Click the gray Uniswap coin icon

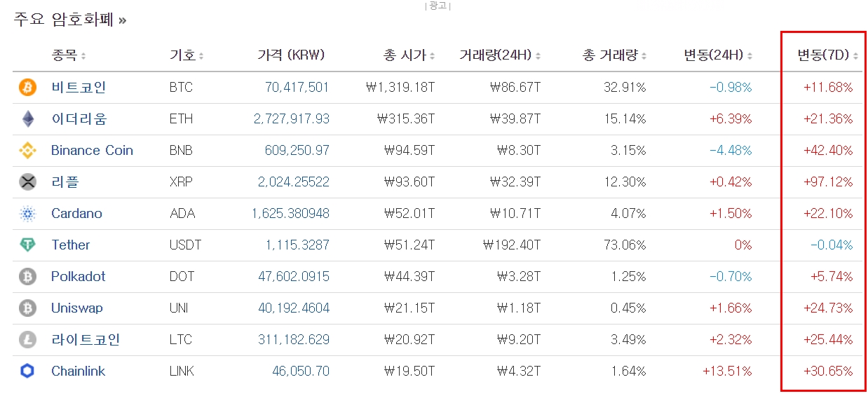click(27, 308)
